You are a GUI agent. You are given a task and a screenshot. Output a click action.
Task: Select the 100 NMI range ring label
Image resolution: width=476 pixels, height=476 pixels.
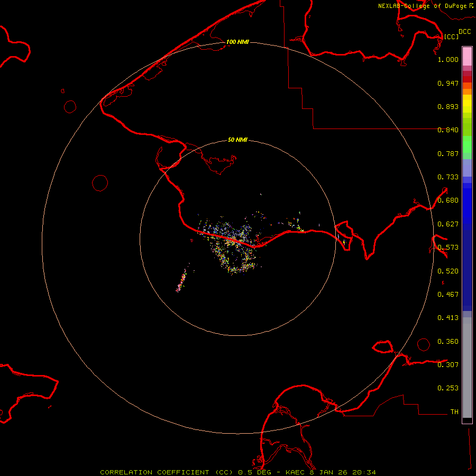237,42
